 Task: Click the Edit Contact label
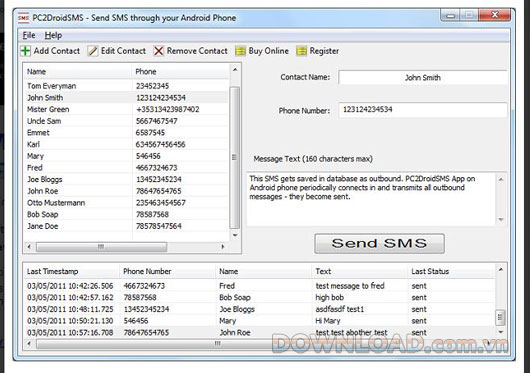123,51
